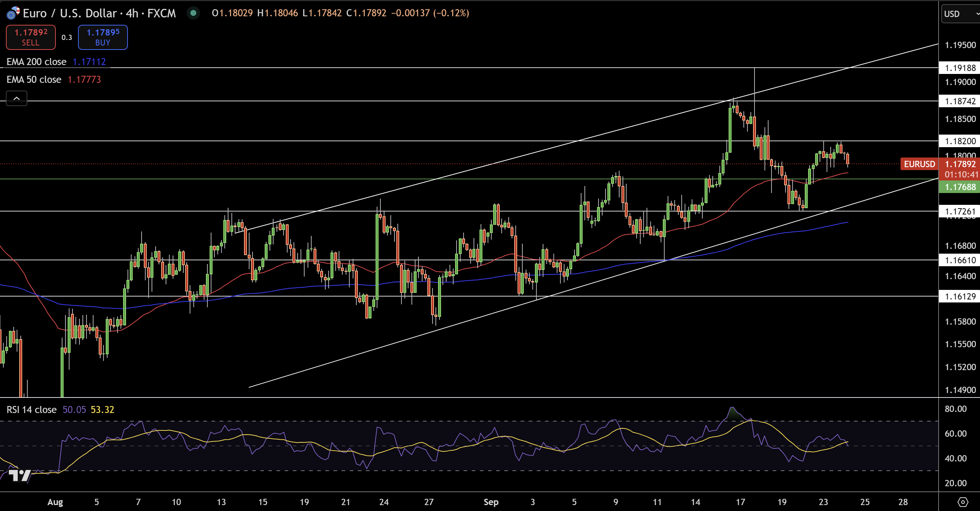This screenshot has width=980, height=511.
Task: Click the 1.17261 price label
Action: (x=960, y=211)
